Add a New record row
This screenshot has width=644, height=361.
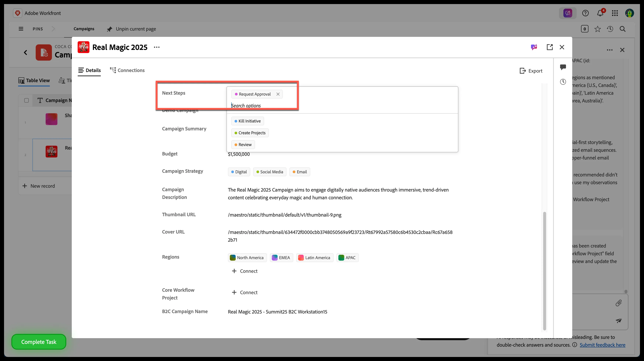point(38,186)
